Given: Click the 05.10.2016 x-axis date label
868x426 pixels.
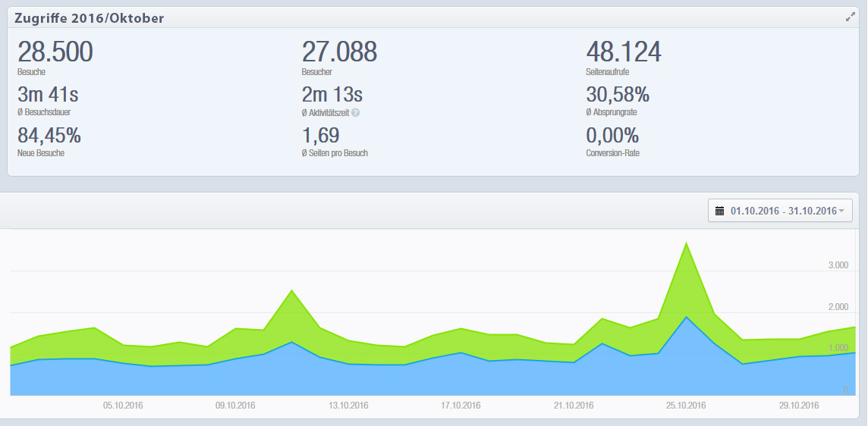Looking at the screenshot, I should point(123,406).
